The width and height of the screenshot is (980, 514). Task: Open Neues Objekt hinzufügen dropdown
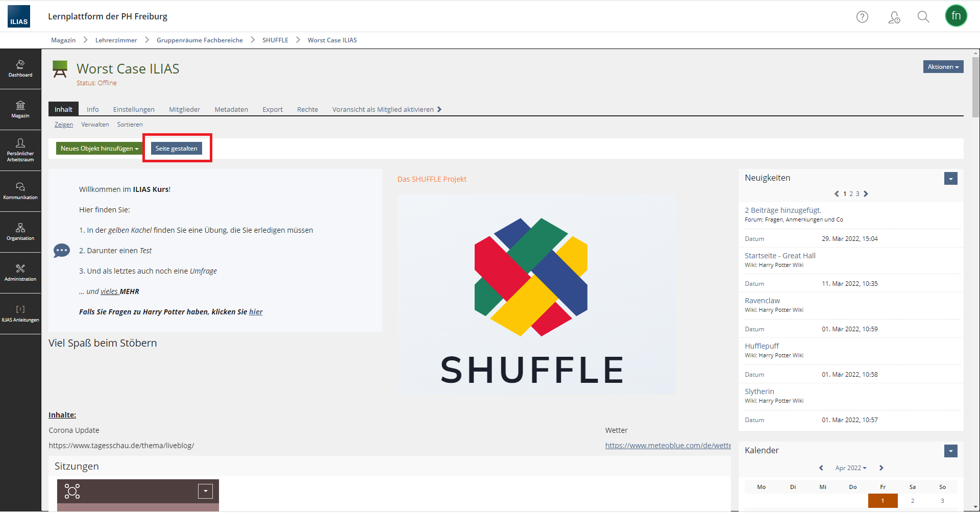tap(99, 149)
